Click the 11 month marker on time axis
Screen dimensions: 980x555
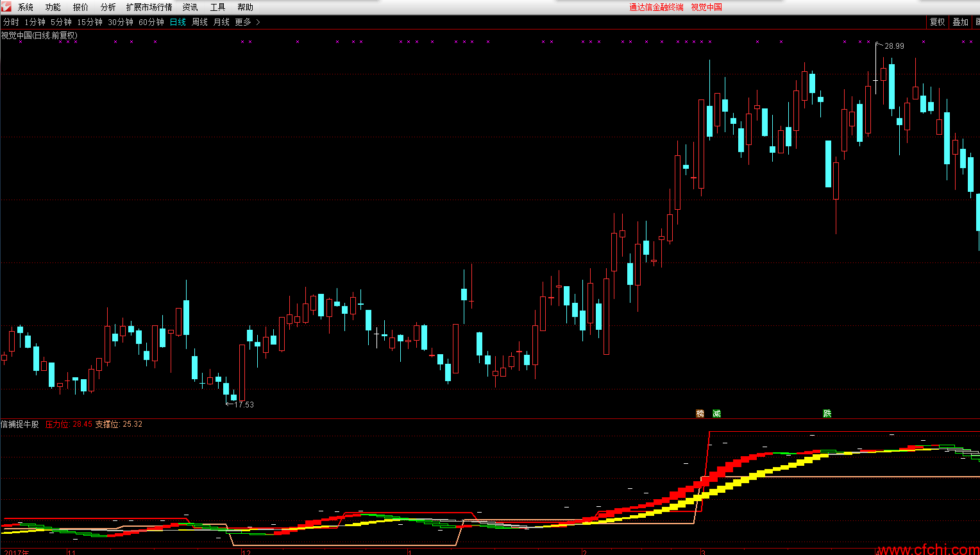72,552
